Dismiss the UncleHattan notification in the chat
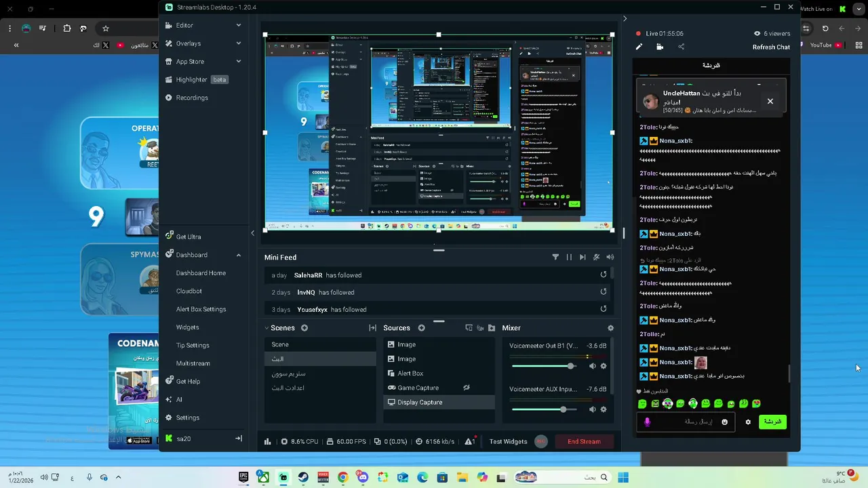This screenshot has width=868, height=488. coord(770,101)
